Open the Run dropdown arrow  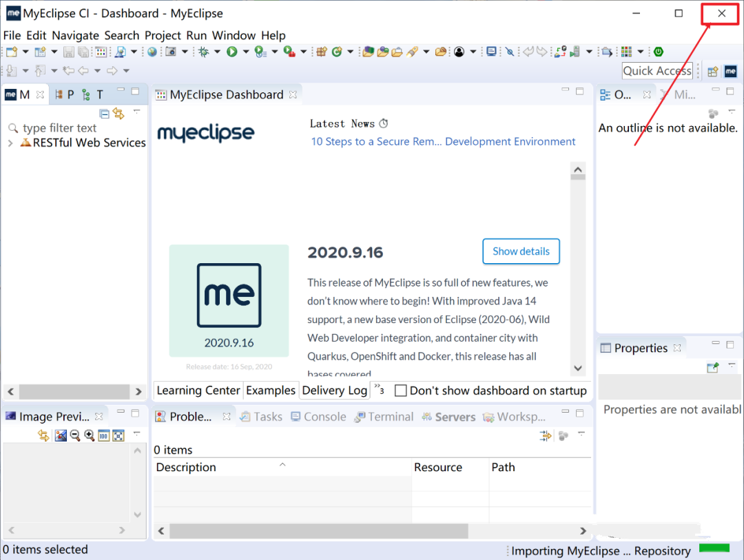246,52
